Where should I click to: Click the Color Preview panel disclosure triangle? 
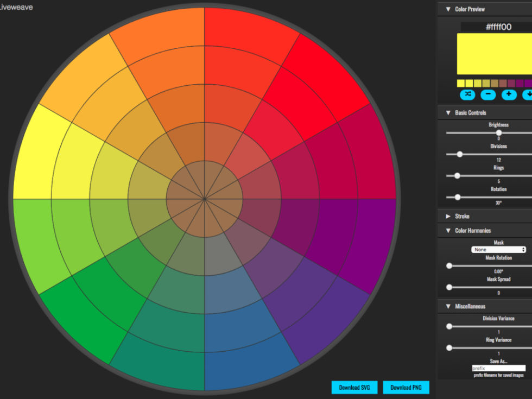(448, 9)
